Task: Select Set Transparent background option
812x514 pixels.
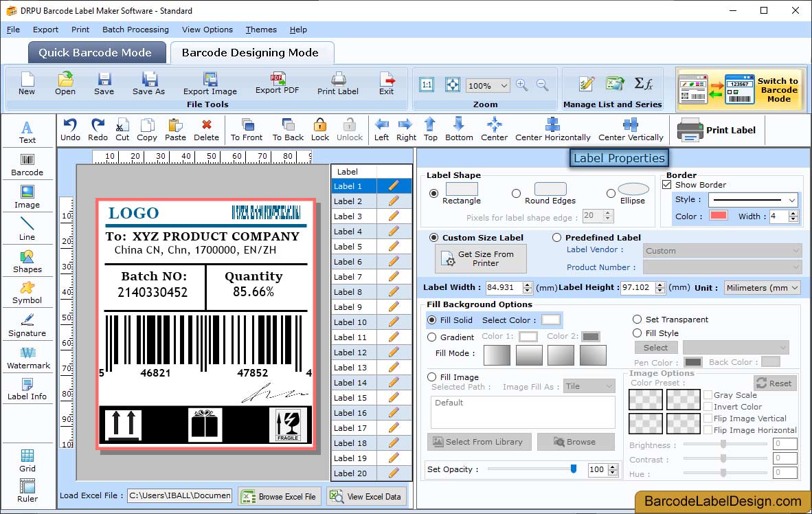Action: tap(637, 319)
